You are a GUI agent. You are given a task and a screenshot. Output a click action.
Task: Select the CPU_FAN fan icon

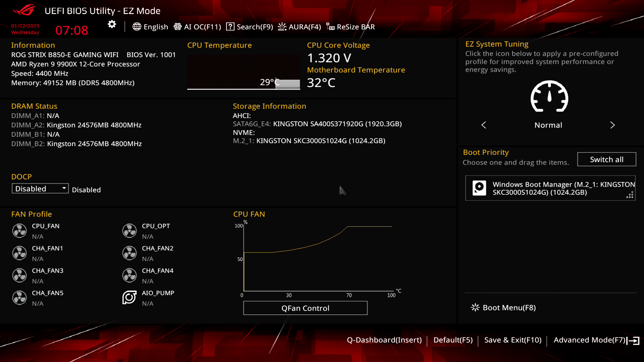(x=19, y=231)
